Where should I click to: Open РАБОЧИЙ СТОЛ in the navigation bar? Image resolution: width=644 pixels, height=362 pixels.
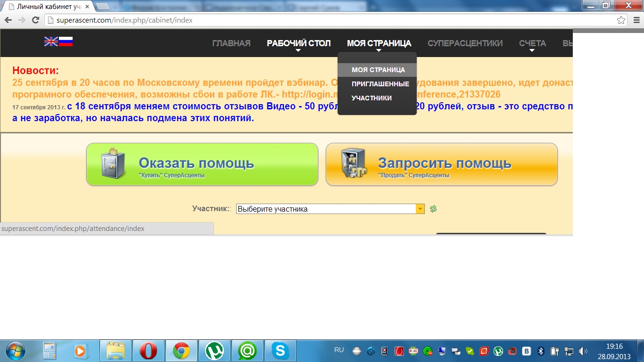pos(298,43)
